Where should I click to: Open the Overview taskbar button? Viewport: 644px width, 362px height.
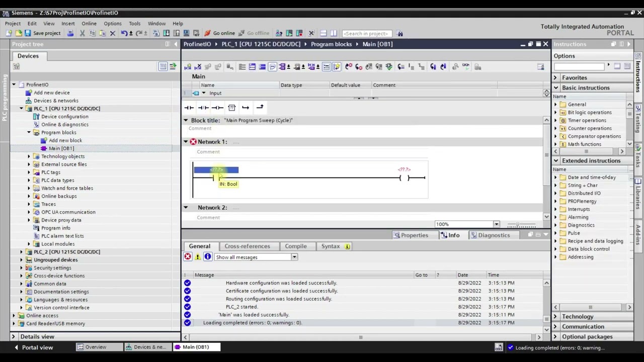98,347
